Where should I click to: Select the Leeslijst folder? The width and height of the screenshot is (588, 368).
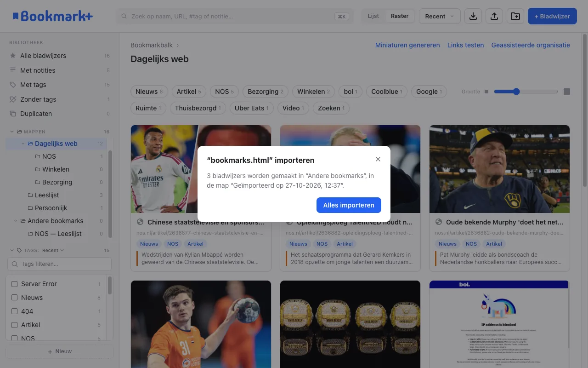(x=47, y=195)
